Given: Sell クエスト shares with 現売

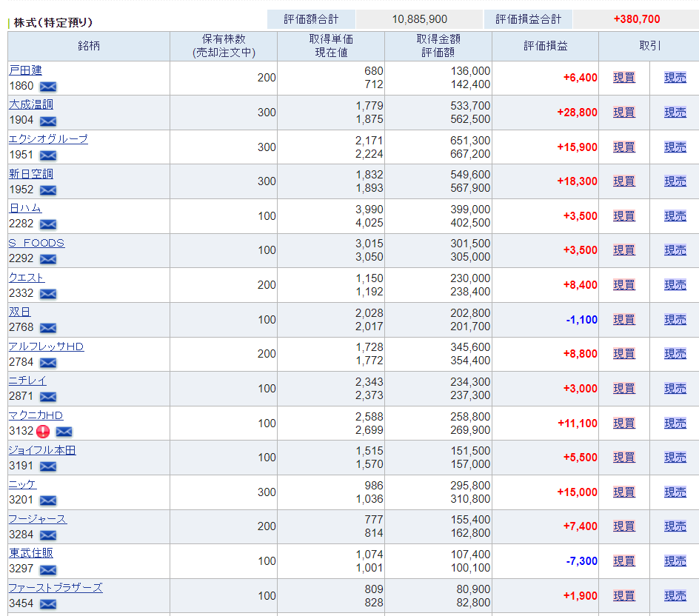Looking at the screenshot, I should point(675,285).
